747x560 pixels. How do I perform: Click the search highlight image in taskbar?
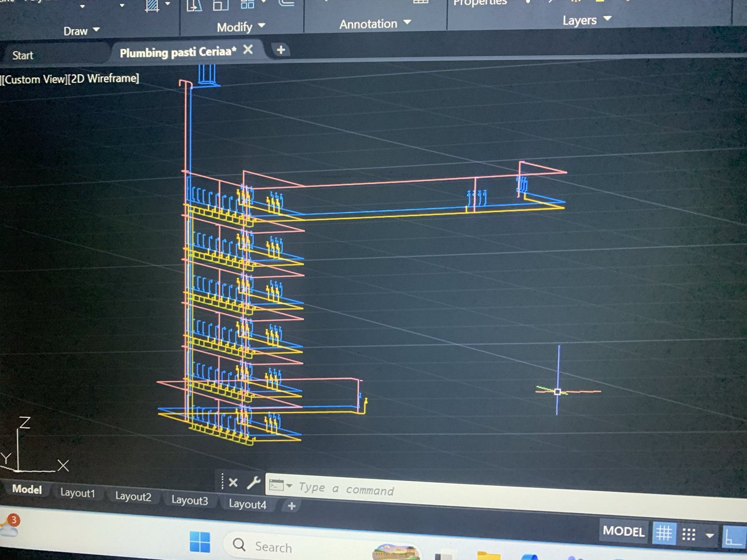tap(395, 553)
